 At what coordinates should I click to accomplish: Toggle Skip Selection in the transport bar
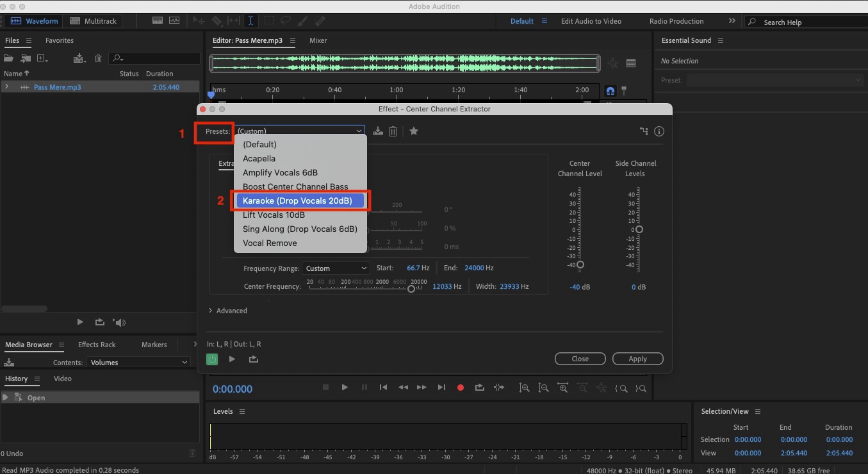point(499,388)
